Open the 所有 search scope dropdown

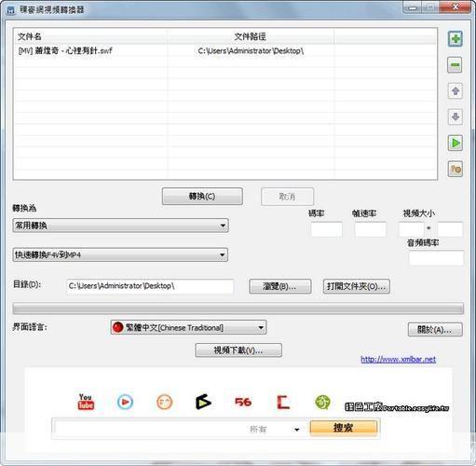point(275,430)
